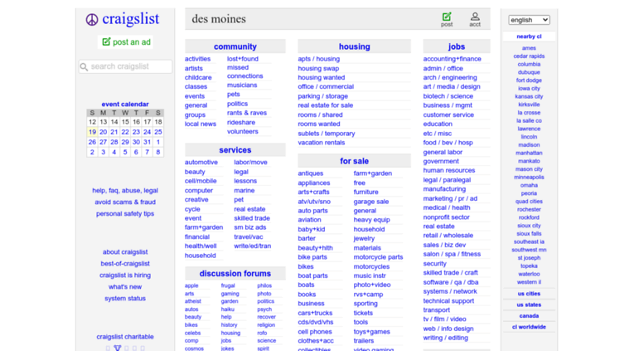Click the craigslist peace sign logo
644x351 pixels.
(92, 19)
